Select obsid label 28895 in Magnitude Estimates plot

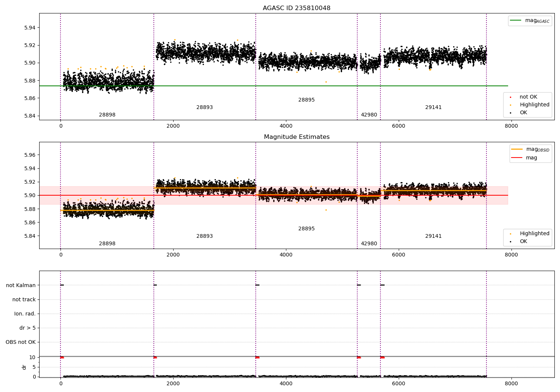[x=307, y=229]
